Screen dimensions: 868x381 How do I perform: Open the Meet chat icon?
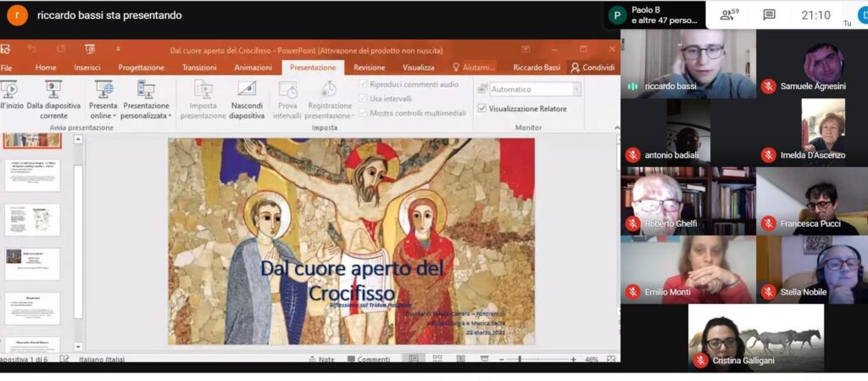[x=769, y=15]
